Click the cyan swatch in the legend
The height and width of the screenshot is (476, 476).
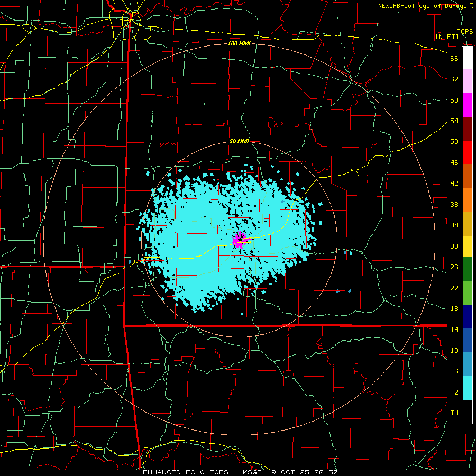tap(467, 388)
